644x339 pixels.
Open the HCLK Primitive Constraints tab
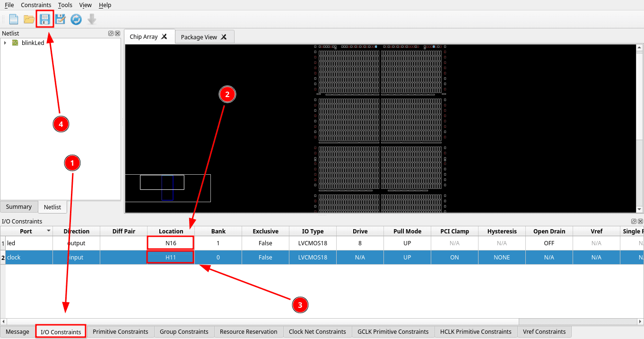coord(476,331)
